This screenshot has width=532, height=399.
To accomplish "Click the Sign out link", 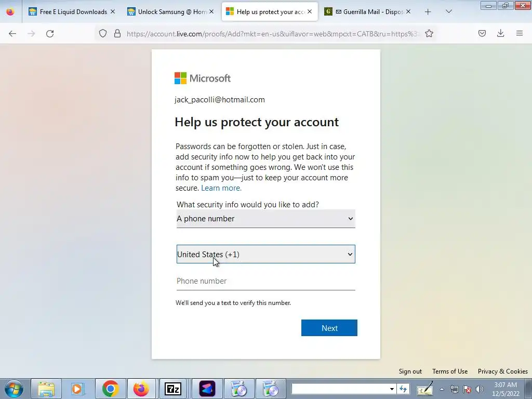I will point(410,371).
